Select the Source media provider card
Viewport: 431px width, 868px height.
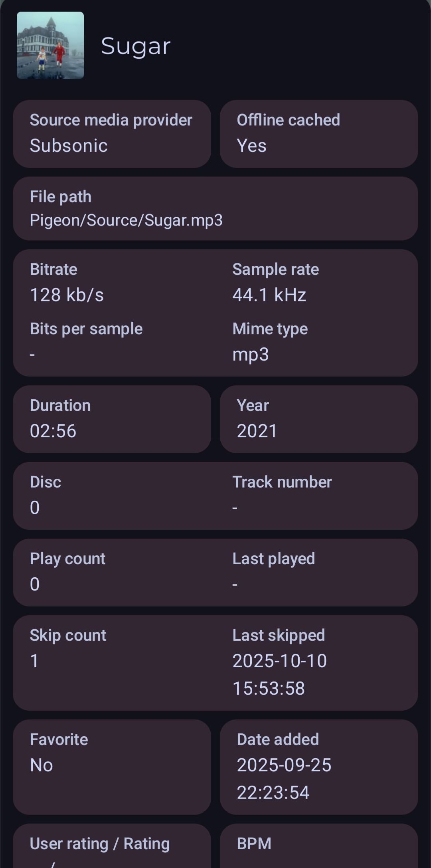pyautogui.click(x=112, y=134)
